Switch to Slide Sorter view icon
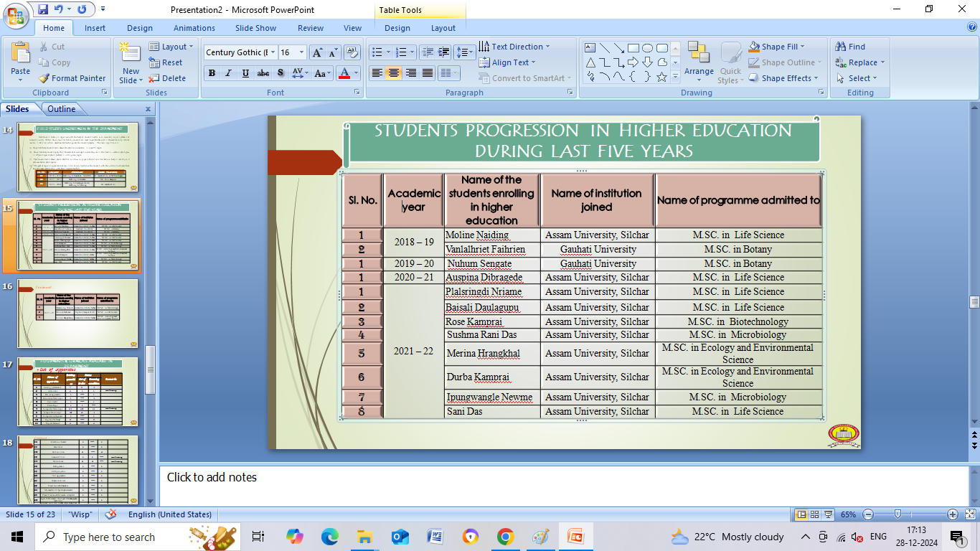The height and width of the screenshot is (551, 980). tap(815, 514)
